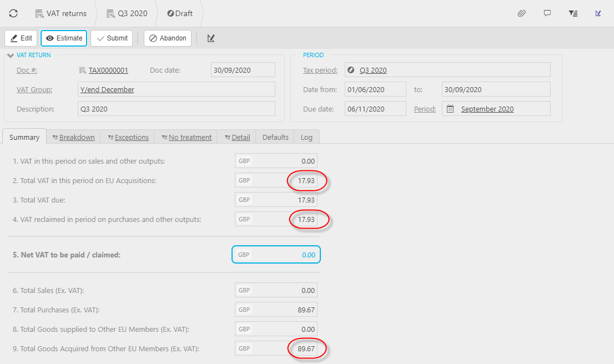Open the comments speech bubble icon

click(547, 13)
